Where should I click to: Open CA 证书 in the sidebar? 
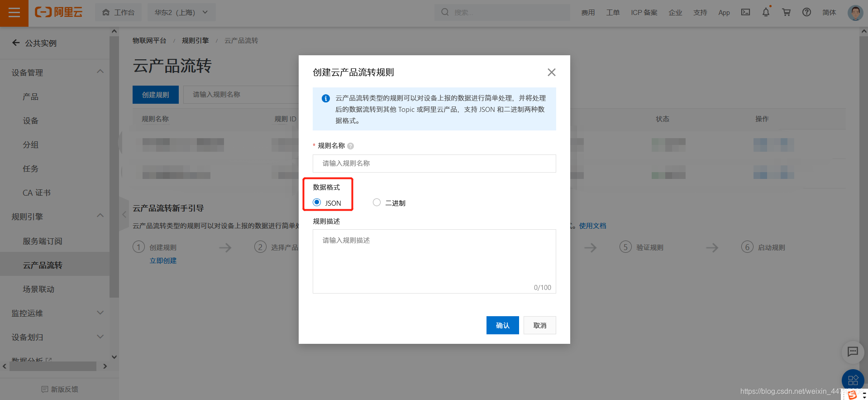[37, 193]
